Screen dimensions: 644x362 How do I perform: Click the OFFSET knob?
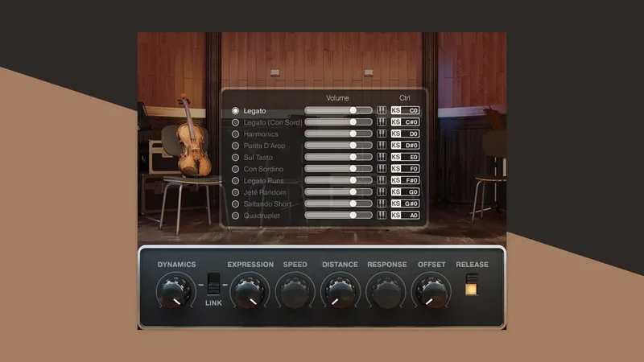pyautogui.click(x=431, y=293)
